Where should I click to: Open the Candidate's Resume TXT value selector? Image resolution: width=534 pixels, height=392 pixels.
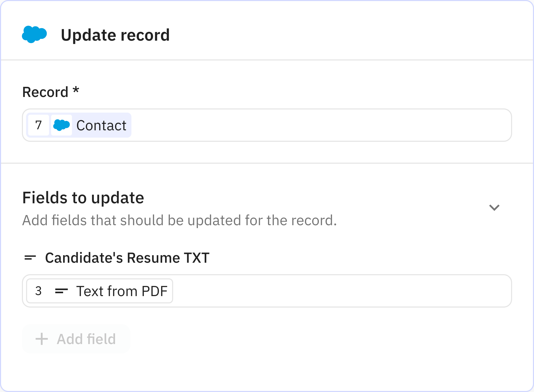[313, 291]
